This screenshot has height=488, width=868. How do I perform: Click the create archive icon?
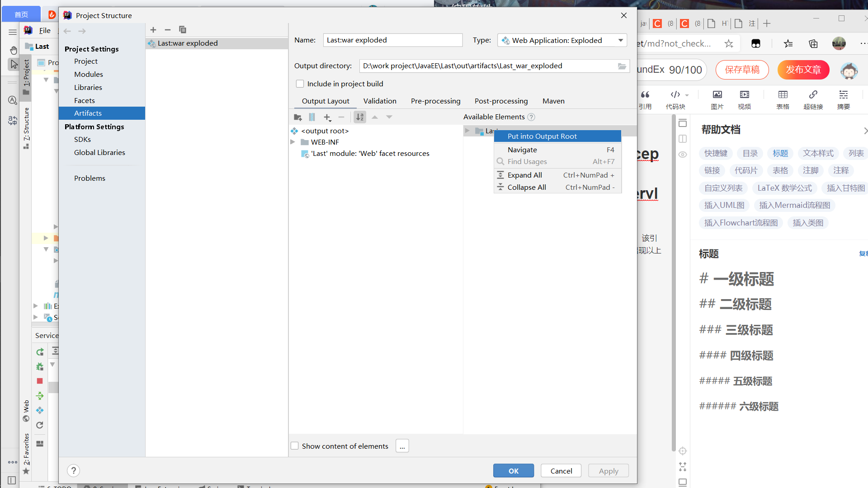pos(312,117)
